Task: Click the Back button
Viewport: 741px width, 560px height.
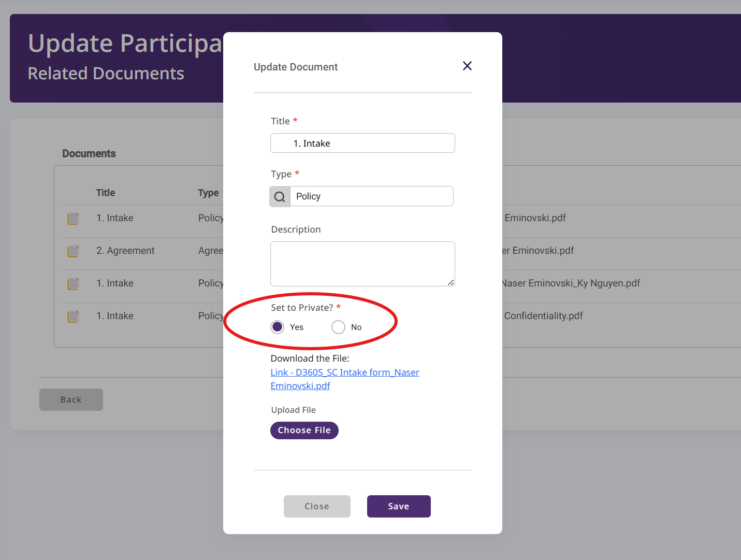Action: [x=71, y=399]
